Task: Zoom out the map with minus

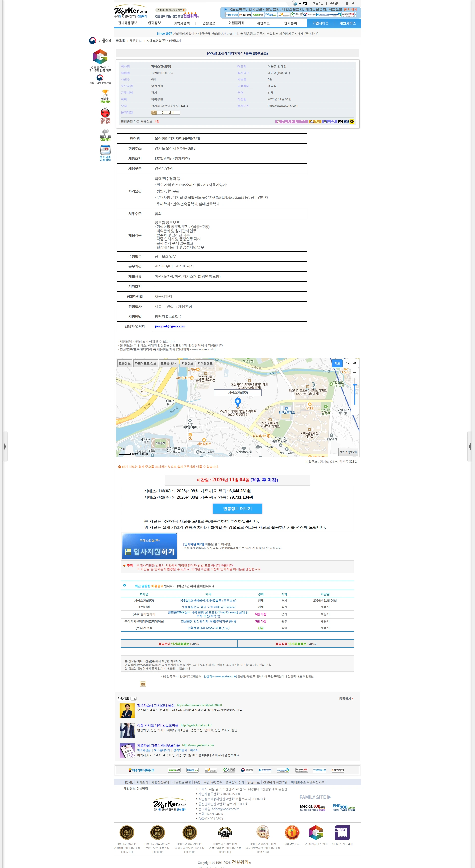Action: [355, 411]
